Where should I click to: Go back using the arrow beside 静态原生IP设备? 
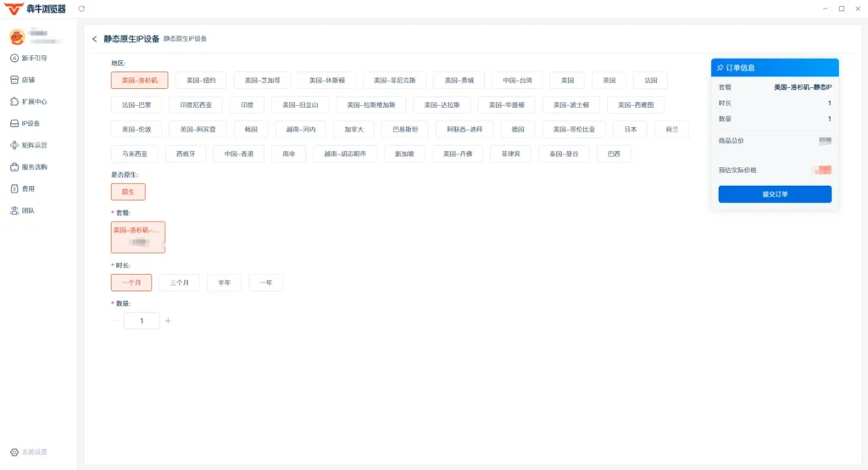tap(95, 39)
